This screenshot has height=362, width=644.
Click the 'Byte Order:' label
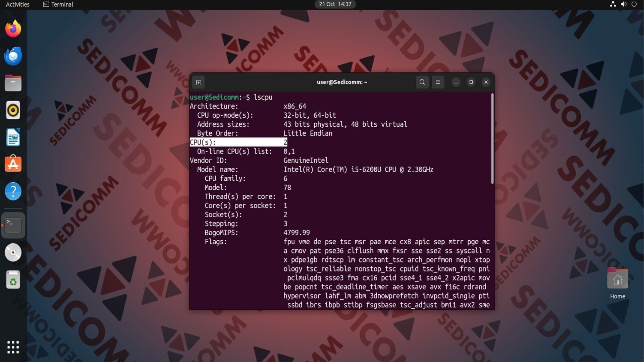[x=218, y=133]
